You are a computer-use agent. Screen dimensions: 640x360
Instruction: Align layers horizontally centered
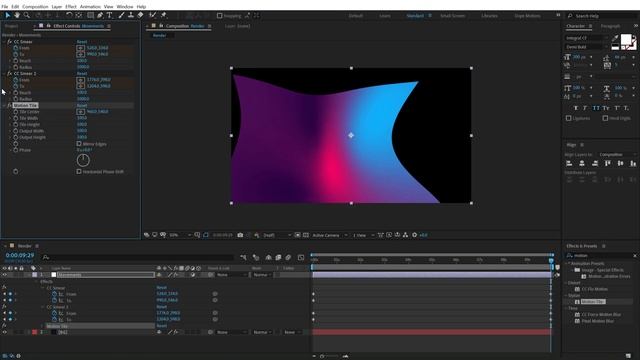[582, 163]
